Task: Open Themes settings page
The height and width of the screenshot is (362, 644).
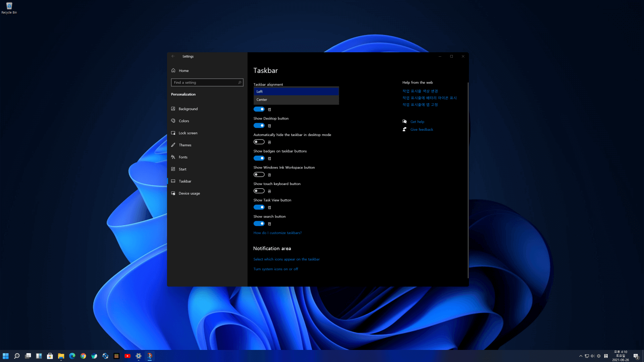Action: coord(207,145)
